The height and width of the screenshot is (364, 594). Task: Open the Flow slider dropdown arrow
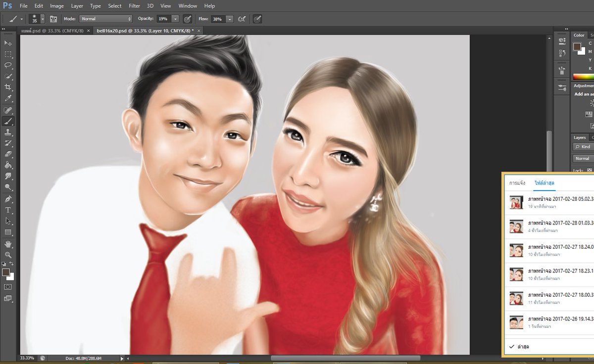(x=230, y=19)
